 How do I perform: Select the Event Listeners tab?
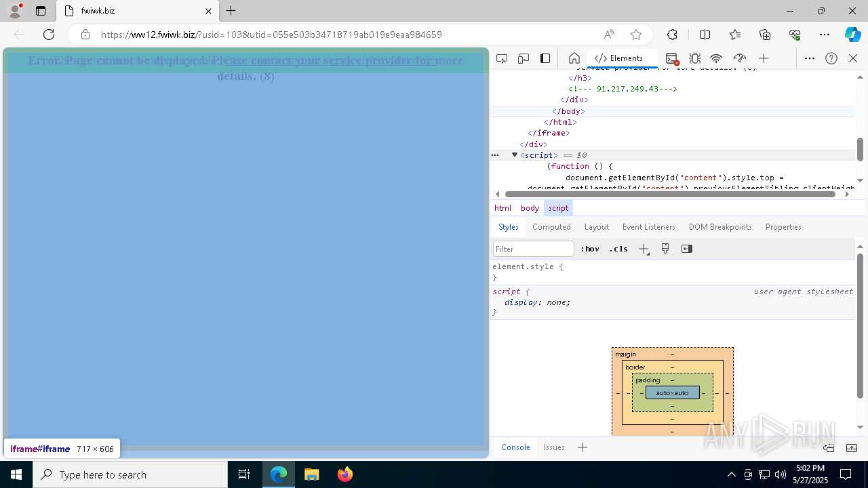[x=649, y=227]
